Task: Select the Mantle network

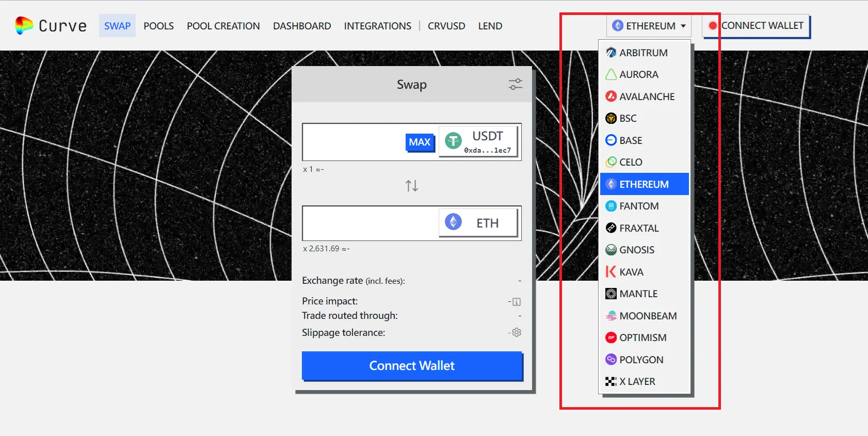Action: 645,294
